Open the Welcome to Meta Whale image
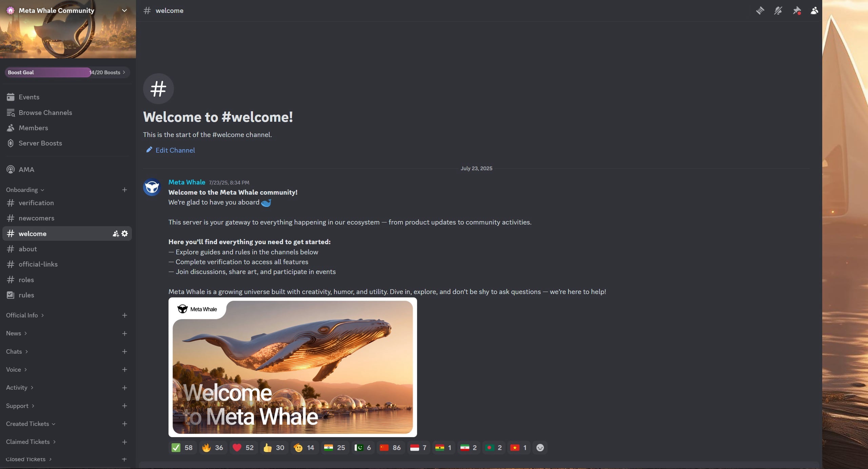This screenshot has width=868, height=469. pyautogui.click(x=293, y=367)
